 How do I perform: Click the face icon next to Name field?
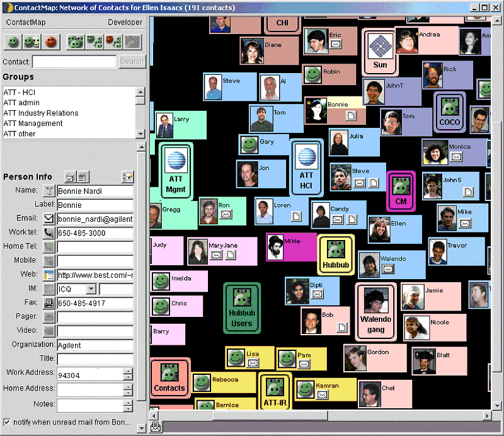(49, 191)
